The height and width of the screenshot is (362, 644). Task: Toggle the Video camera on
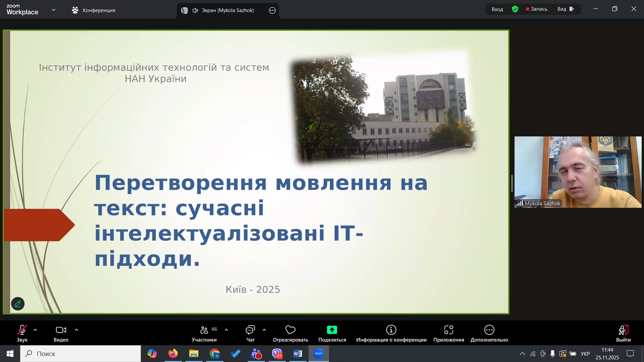pyautogui.click(x=61, y=330)
